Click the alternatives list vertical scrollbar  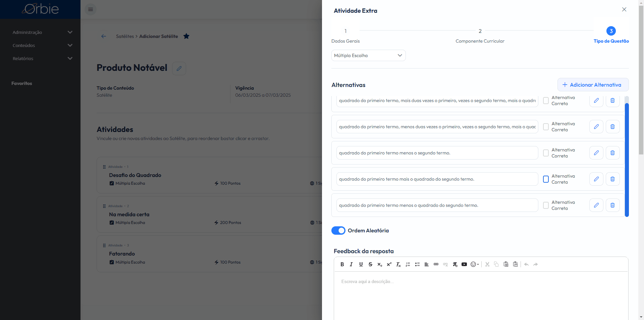[x=627, y=160]
